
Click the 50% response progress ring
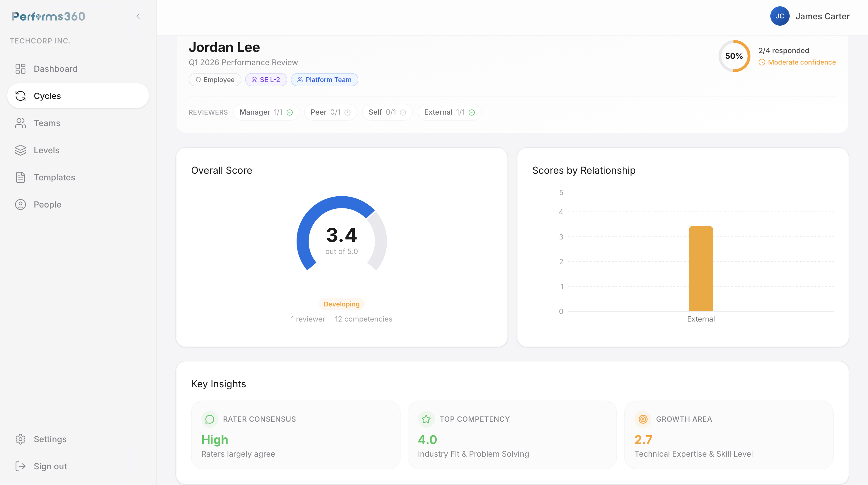[x=734, y=56]
